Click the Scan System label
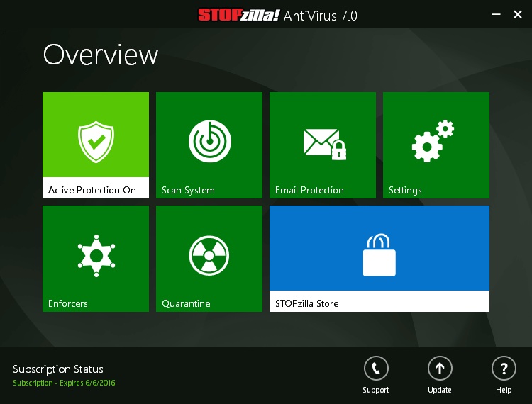The width and height of the screenshot is (532, 404). click(188, 191)
